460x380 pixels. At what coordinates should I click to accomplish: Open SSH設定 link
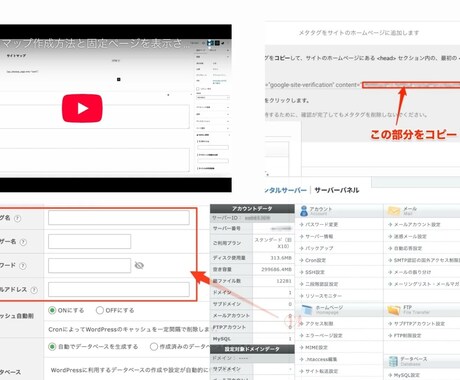315,272
